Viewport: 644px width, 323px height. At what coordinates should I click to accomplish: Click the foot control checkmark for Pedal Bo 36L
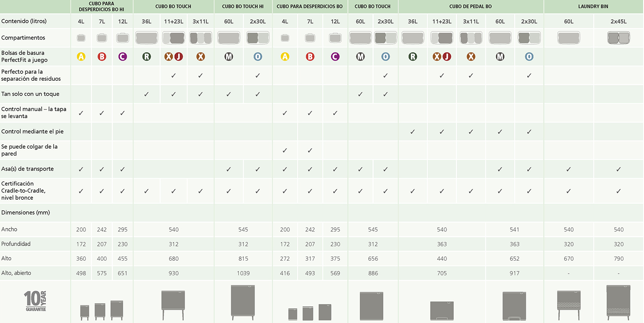[x=413, y=132]
